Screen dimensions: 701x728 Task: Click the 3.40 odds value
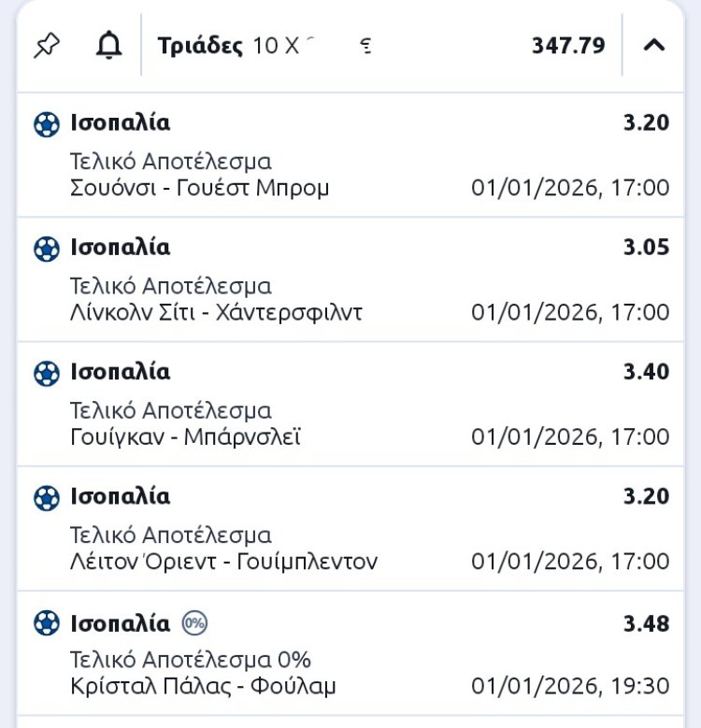pyautogui.click(x=646, y=372)
